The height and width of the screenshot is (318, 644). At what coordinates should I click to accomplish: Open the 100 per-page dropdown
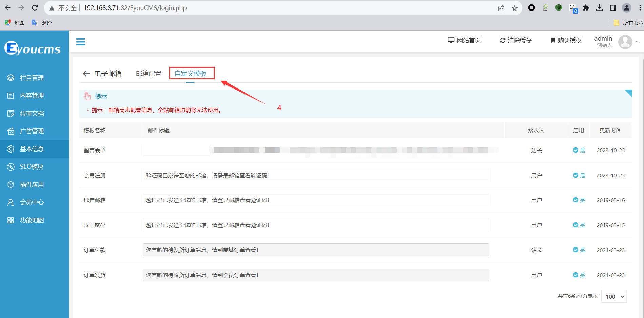tap(614, 297)
